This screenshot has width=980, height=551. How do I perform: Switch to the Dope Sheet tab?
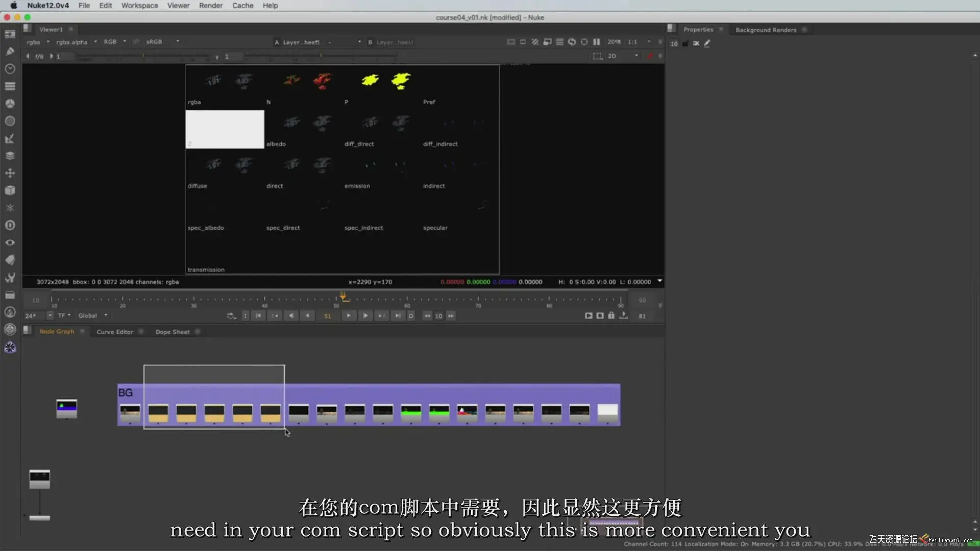click(x=173, y=332)
